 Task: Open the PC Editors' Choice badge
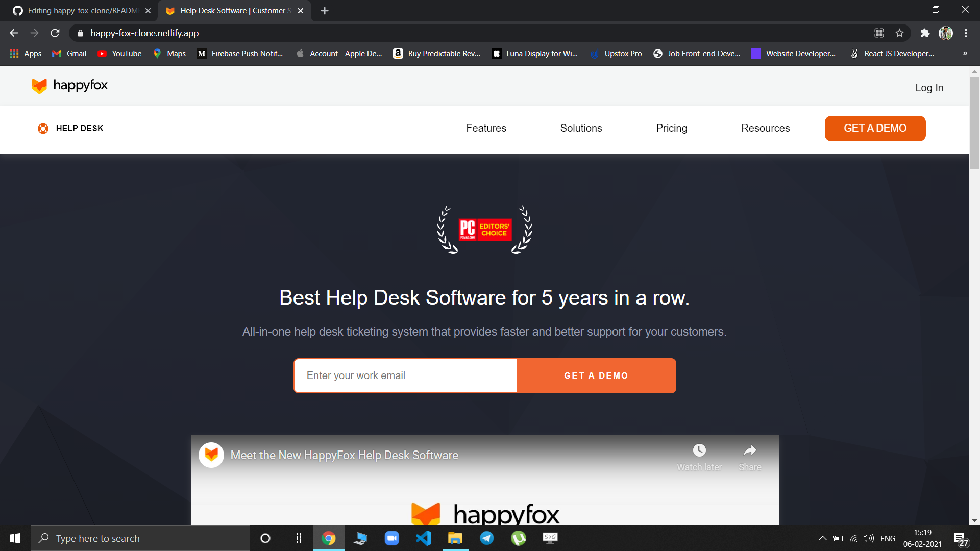coord(484,230)
